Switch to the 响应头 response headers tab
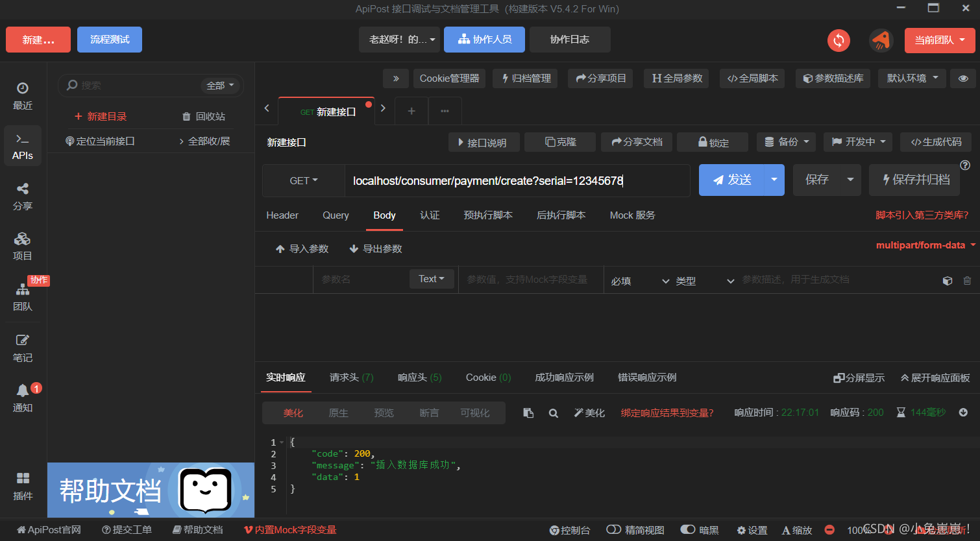 click(419, 378)
